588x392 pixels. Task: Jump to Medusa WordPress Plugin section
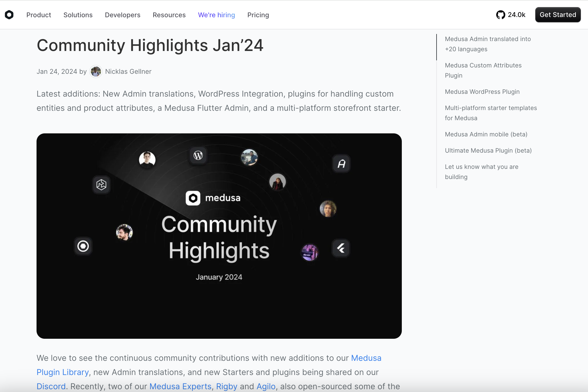[482, 92]
